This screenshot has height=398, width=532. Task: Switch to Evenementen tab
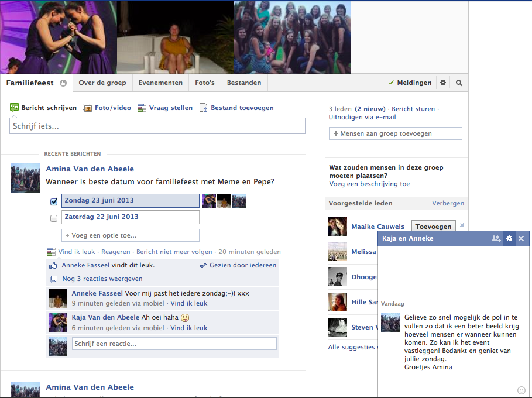[160, 83]
